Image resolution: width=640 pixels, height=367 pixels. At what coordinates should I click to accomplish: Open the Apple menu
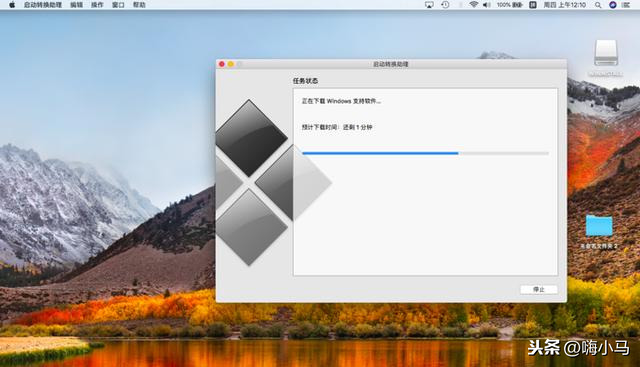pos(12,5)
